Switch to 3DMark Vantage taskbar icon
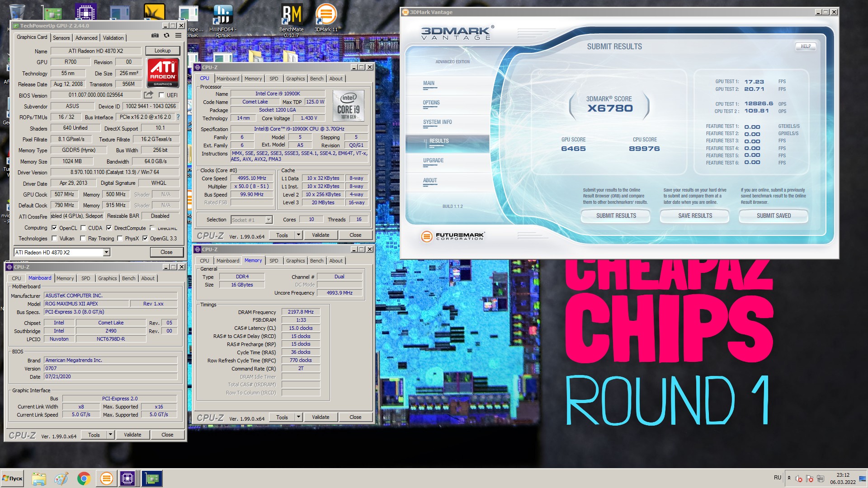The height and width of the screenshot is (488, 868). 106,479
